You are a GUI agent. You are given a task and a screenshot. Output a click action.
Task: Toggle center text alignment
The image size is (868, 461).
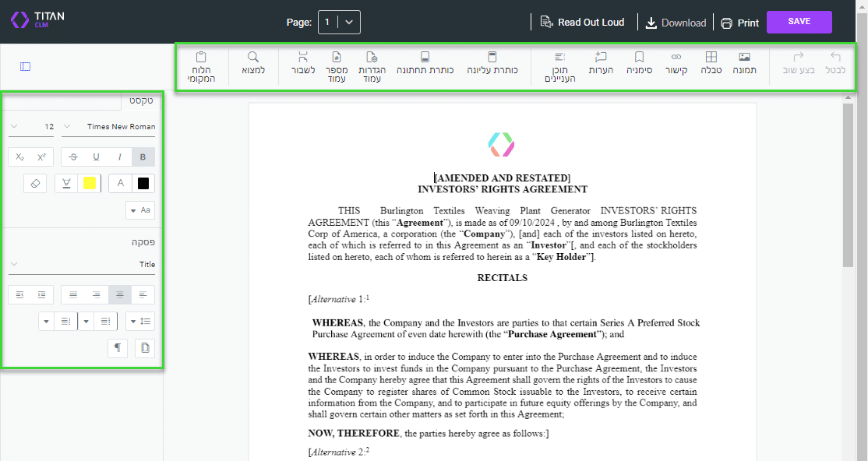[120, 295]
